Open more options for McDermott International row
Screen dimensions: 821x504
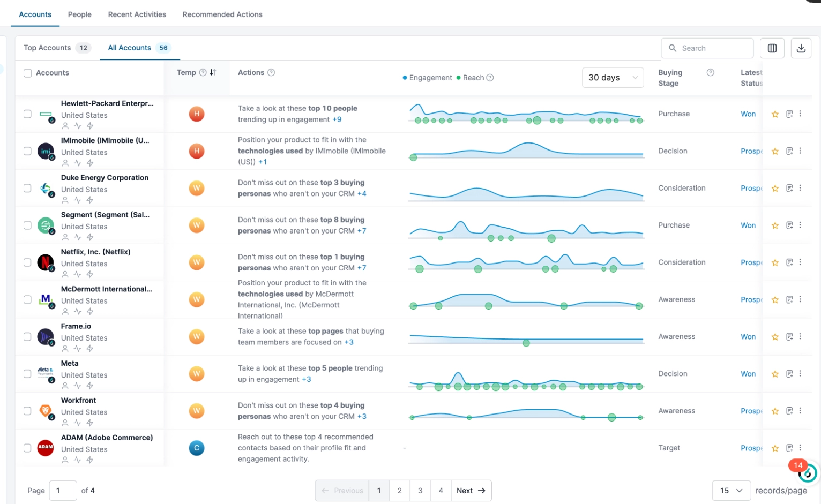click(800, 299)
